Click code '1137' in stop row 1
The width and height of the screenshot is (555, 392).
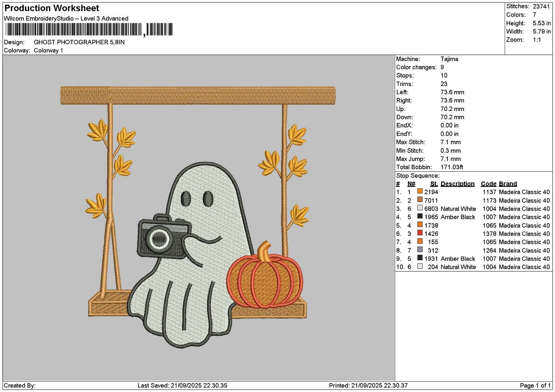tap(490, 192)
